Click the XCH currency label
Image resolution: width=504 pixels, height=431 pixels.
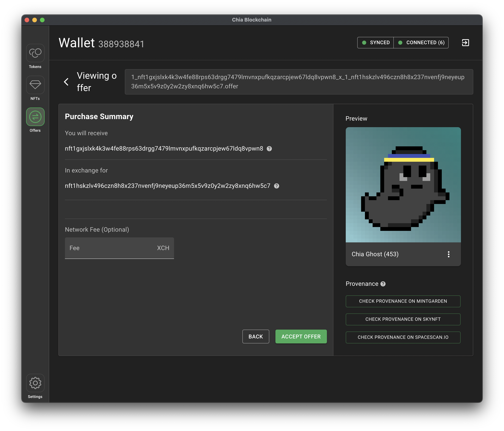click(x=163, y=248)
